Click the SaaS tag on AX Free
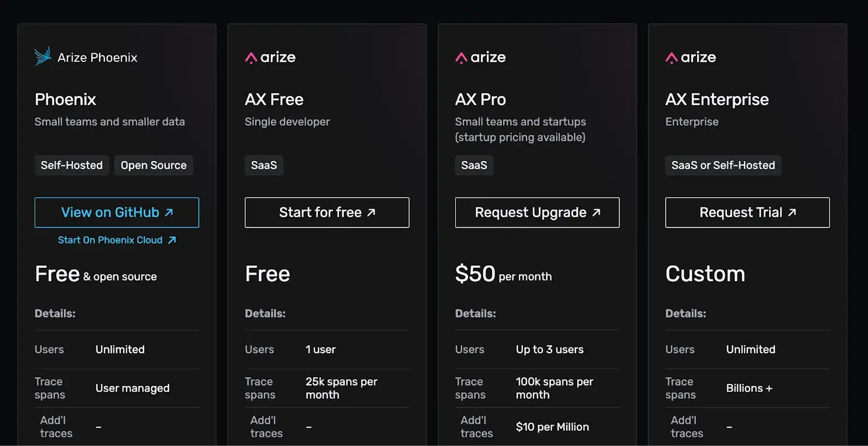The height and width of the screenshot is (446, 868). 264,165
